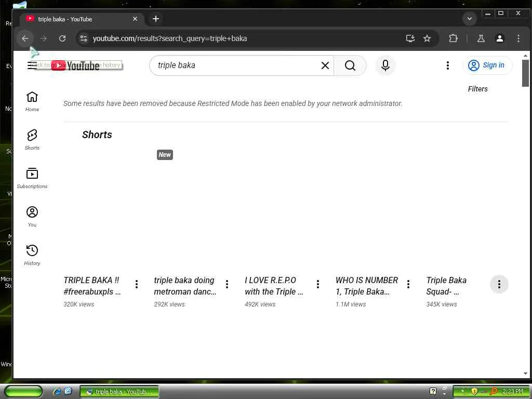Go back using the browser back arrow
532x399 pixels.
tap(25, 38)
